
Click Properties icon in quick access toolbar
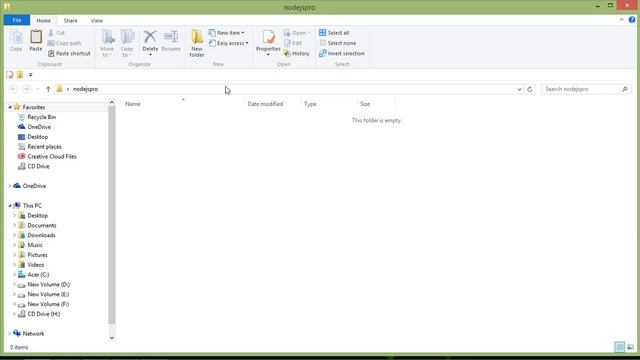pyautogui.click(x=10, y=75)
